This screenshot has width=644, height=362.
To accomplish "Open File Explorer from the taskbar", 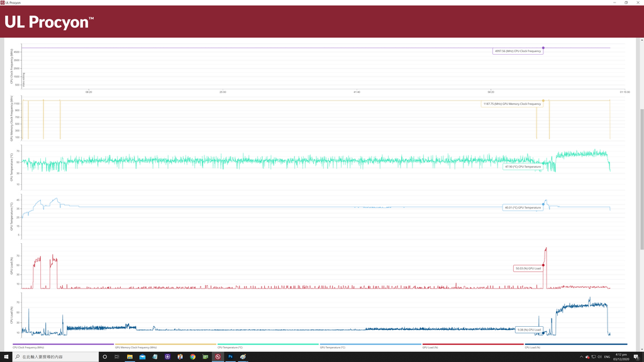I will pyautogui.click(x=130, y=357).
